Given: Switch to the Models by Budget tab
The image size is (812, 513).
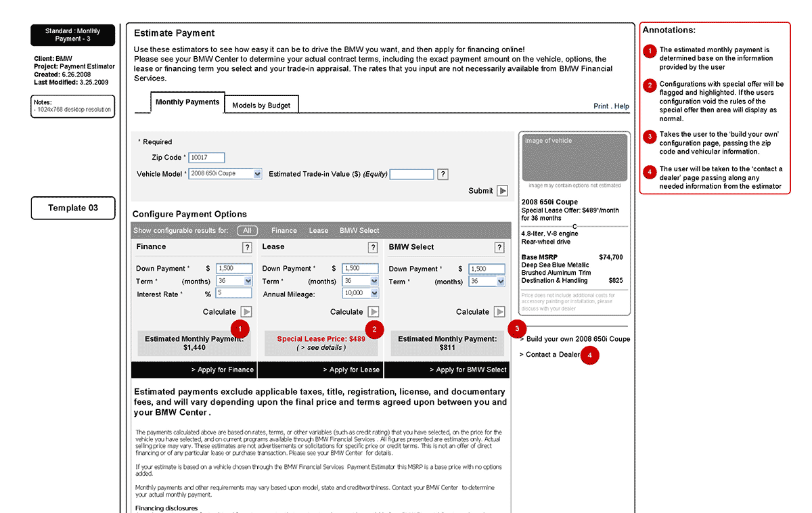Looking at the screenshot, I should click(x=261, y=106).
